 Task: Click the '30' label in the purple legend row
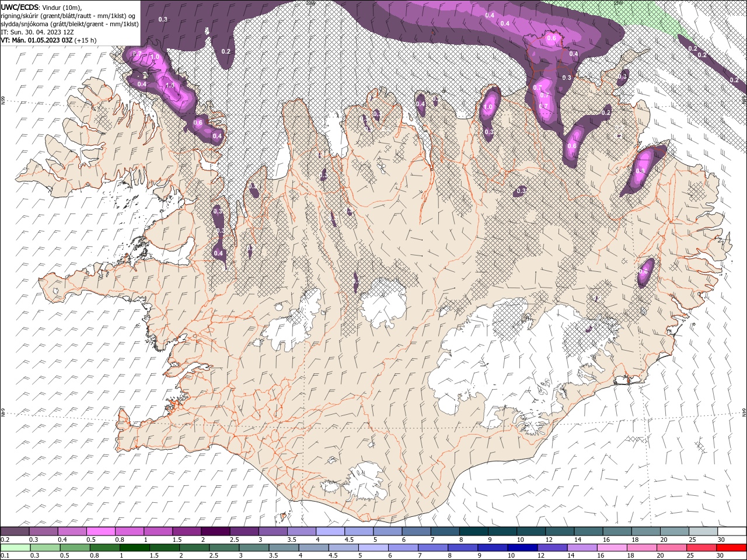coord(721,540)
